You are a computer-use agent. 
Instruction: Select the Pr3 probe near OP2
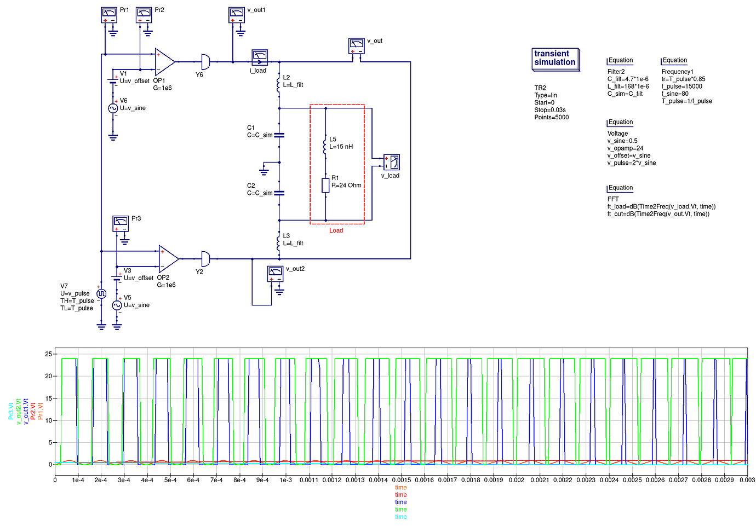point(120,222)
